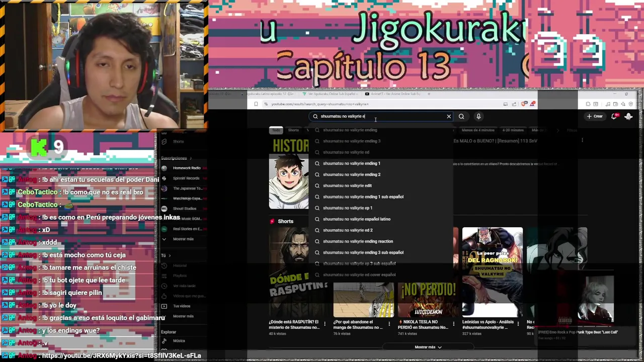Open options menu for RASPUTÍN short
644x362 pixels.
point(325,324)
